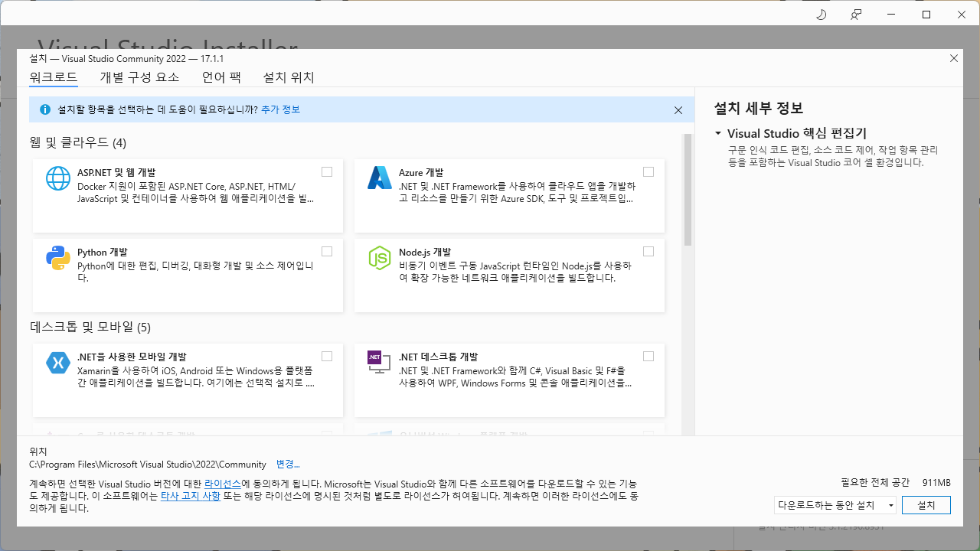980x551 pixels.
Task: Click the Xamarin .NET mobile development icon
Action: pyautogui.click(x=58, y=363)
